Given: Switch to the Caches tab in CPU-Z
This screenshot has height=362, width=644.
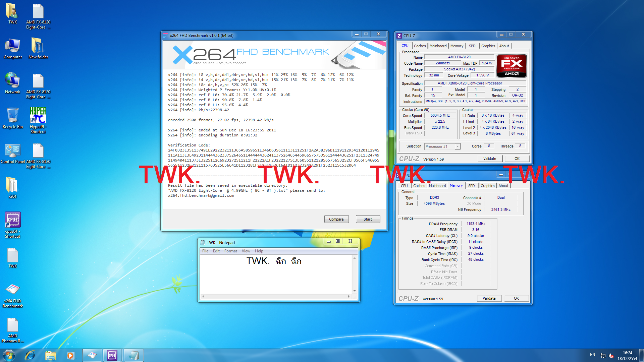Looking at the screenshot, I should click(420, 46).
